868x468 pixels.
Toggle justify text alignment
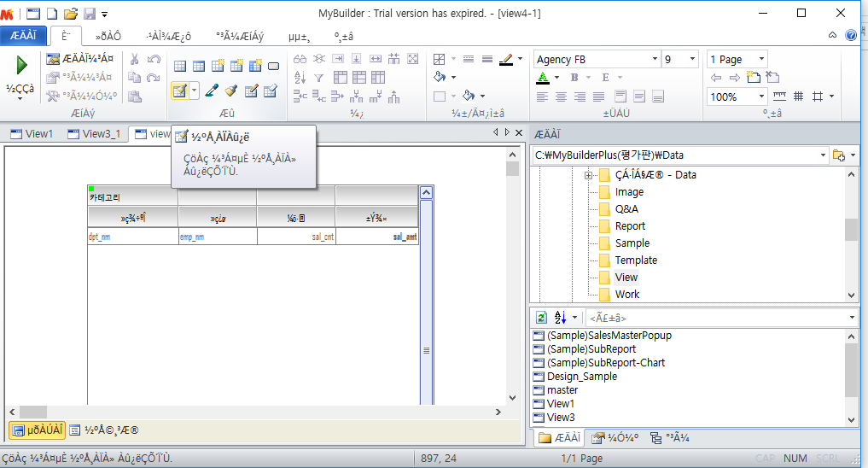(x=598, y=97)
